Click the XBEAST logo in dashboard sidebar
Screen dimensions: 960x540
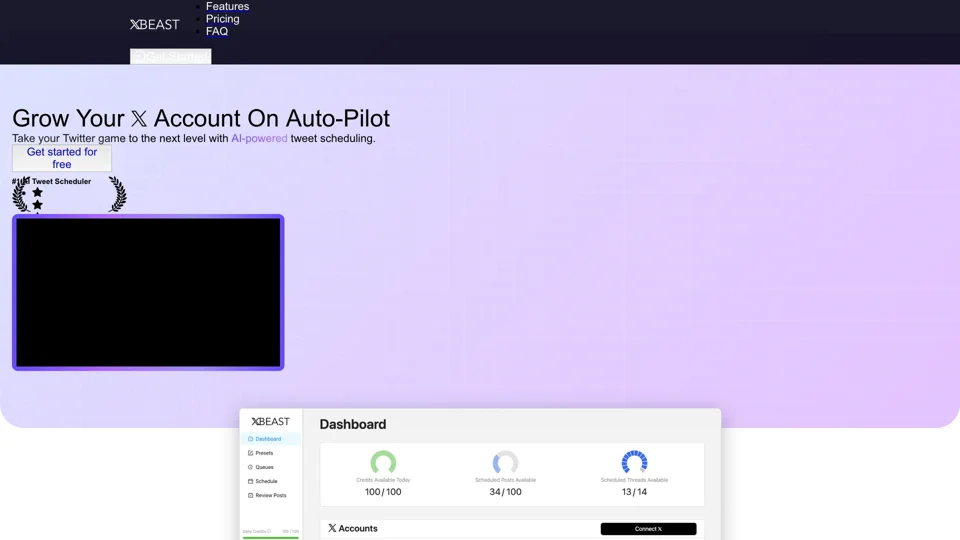pyautogui.click(x=271, y=421)
